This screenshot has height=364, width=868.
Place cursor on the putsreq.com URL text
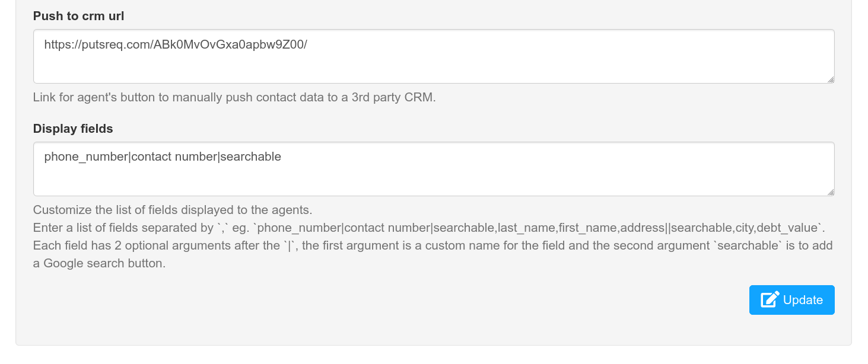[176, 44]
